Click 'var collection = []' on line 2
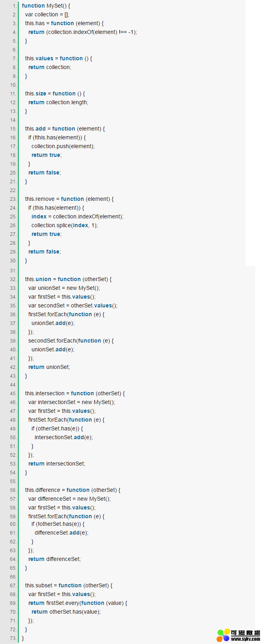Viewport: 262px width, 644px height. pyautogui.click(x=47, y=14)
